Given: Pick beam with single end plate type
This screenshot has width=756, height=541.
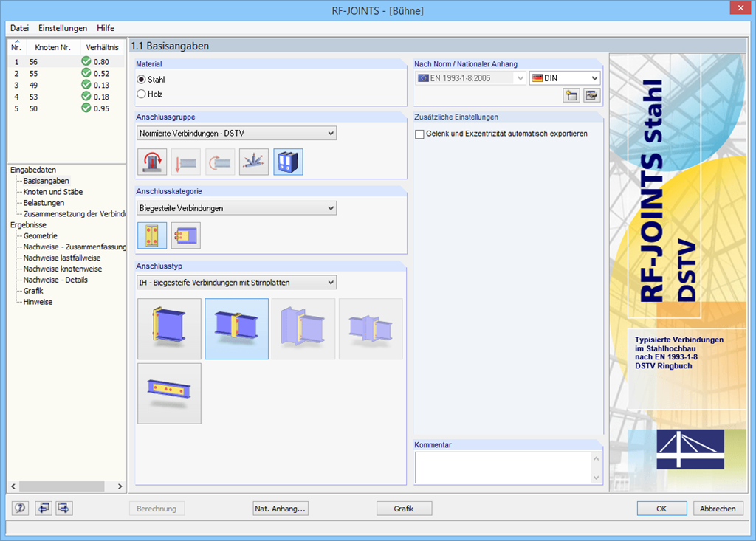Looking at the screenshot, I should tap(169, 328).
